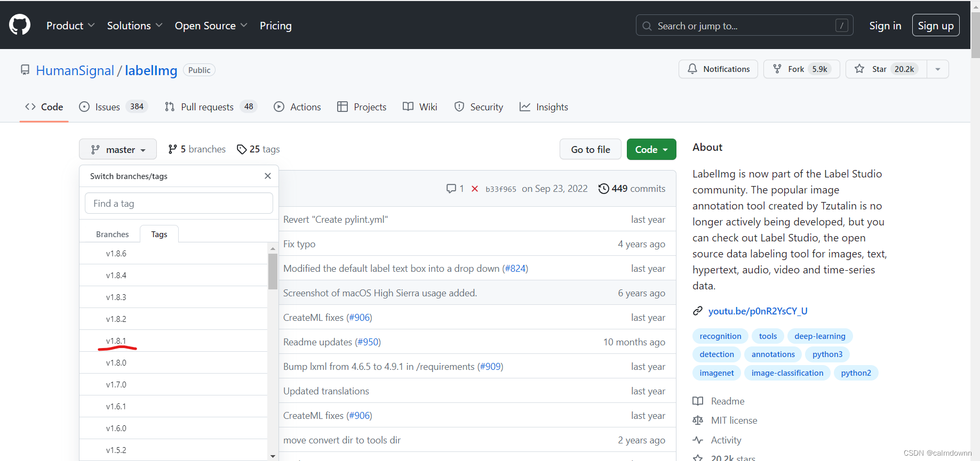Select tag v1.6.1
Viewport: 980px width, 461px height.
(173, 406)
